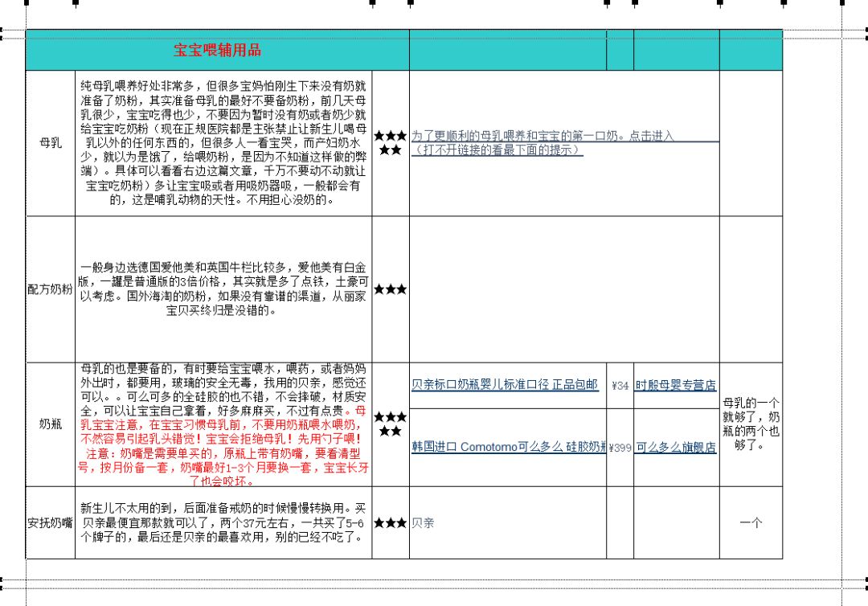The image size is (868, 606).
Task: Select the 配方奶粉 row label cell
Action: pyautogui.click(x=51, y=289)
